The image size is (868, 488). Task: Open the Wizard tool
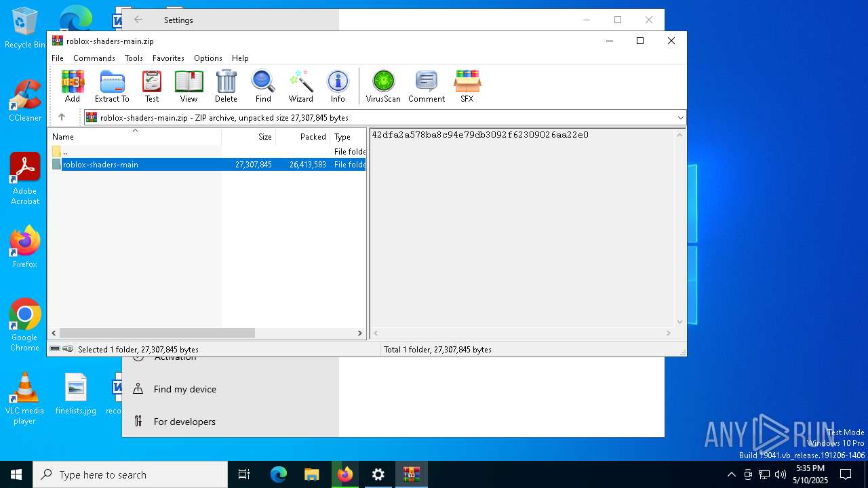click(300, 86)
